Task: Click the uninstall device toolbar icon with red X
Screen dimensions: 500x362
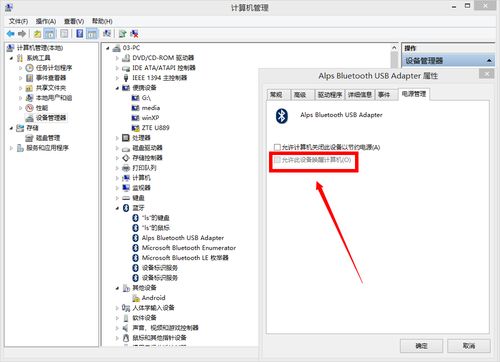Action: pos(134,34)
